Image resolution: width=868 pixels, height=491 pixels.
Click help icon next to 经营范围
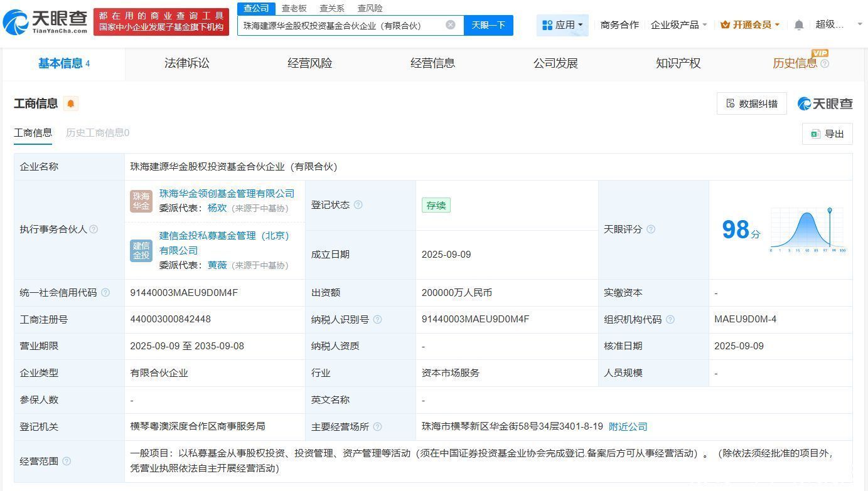(x=67, y=462)
